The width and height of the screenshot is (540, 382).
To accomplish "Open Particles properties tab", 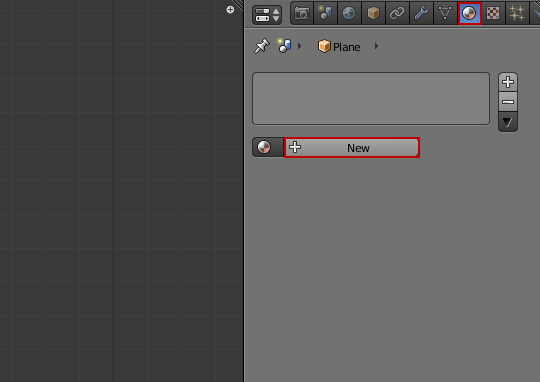I will pos(517,13).
